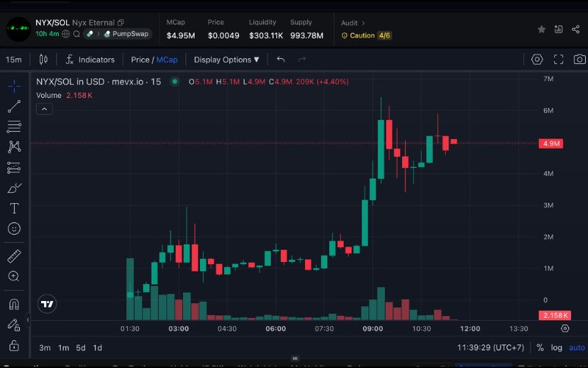
Task: Open the token website globe icon
Action: [x=65, y=34]
